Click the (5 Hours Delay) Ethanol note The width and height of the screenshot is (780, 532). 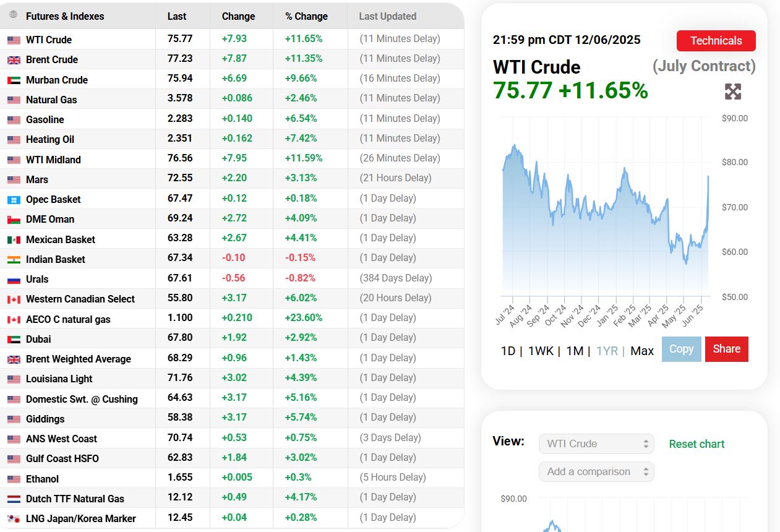[x=393, y=477]
